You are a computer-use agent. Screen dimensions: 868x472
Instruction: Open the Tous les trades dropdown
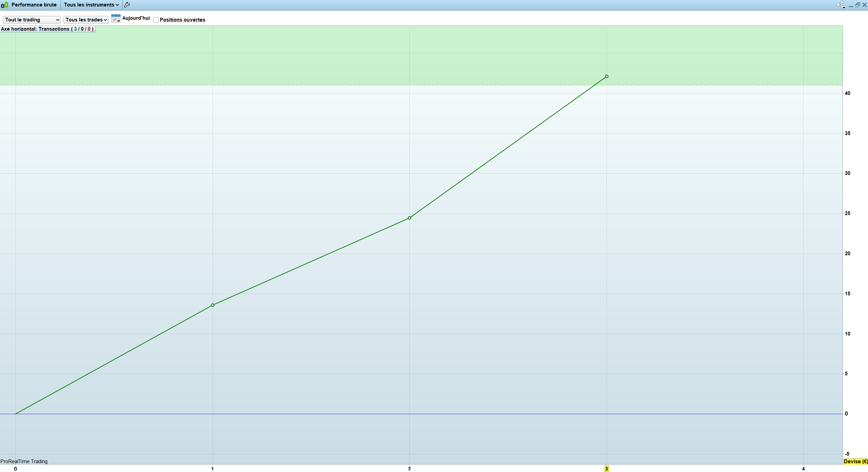coord(86,20)
